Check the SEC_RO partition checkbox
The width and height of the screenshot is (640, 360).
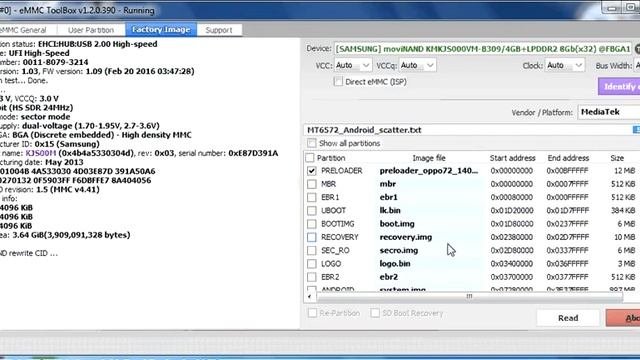[x=312, y=250]
